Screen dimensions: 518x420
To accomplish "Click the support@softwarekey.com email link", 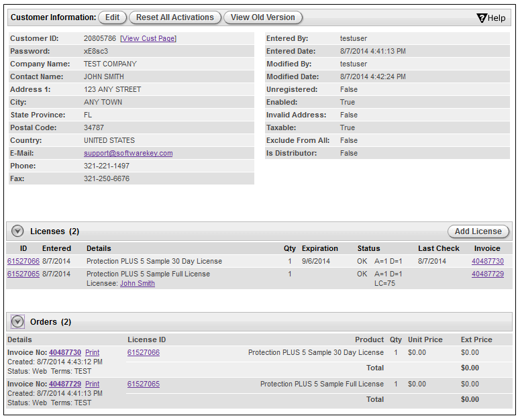I will tap(128, 154).
